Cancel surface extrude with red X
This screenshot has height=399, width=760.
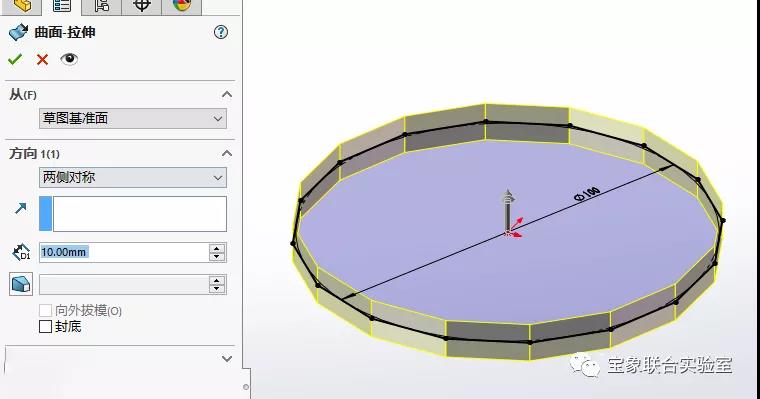coord(42,59)
